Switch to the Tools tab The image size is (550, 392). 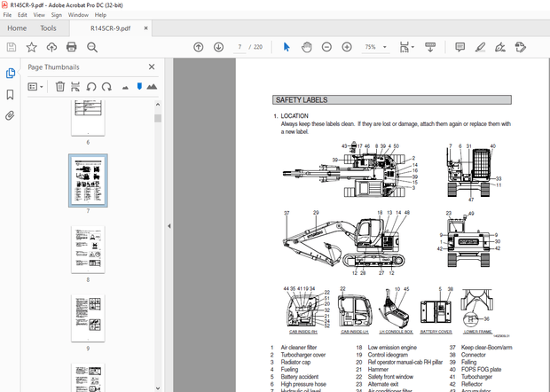click(48, 28)
